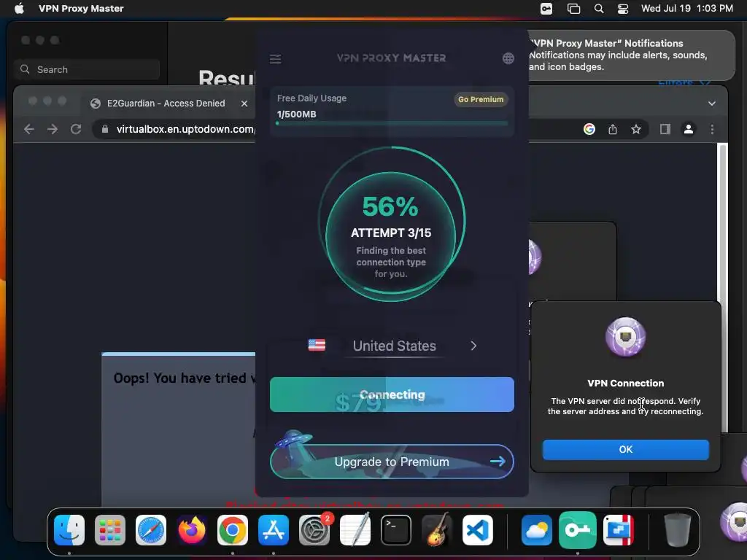Open the Apple menu
The image size is (747, 560).
click(x=19, y=9)
